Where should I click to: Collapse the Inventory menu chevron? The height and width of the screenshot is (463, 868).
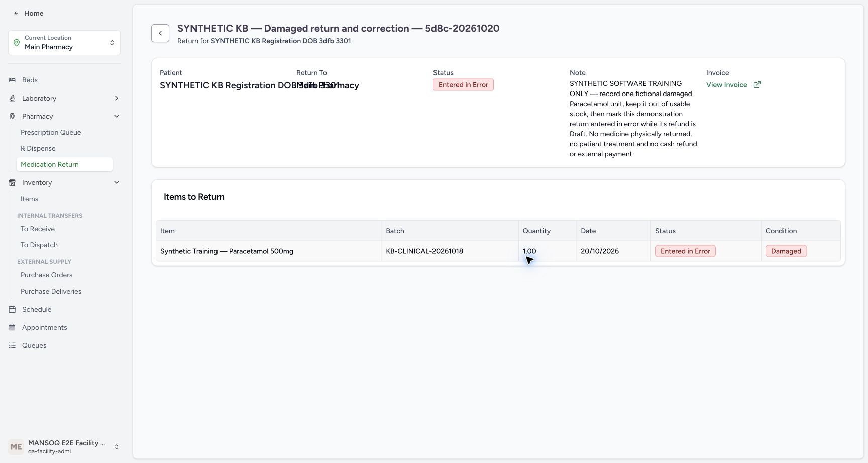[x=117, y=182]
